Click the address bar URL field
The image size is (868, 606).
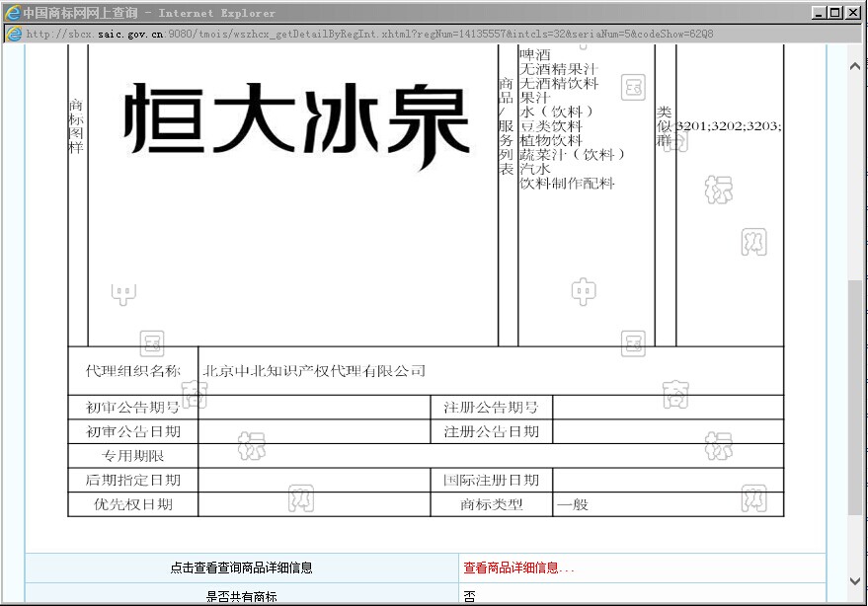click(x=434, y=34)
